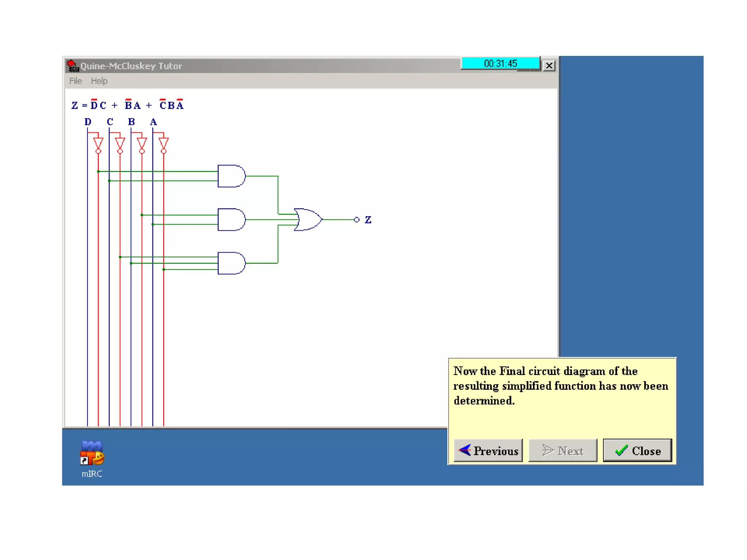Select the top AND gate
Viewport: 747px width, 560px height.
[x=231, y=176]
